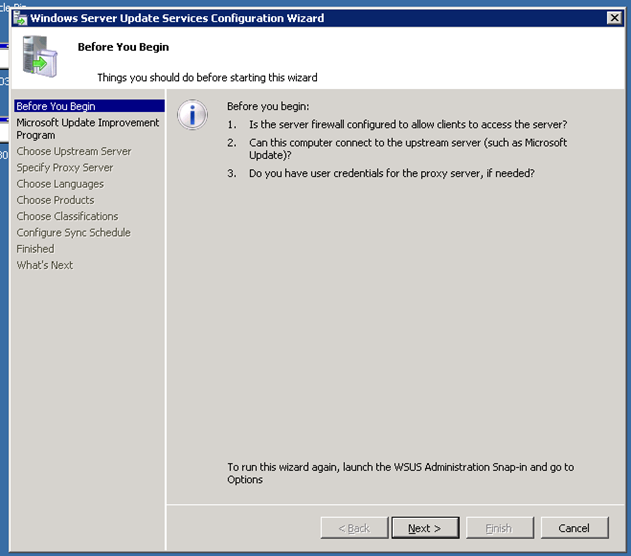Screen dimensions: 631x556
Task: Go to the Configure Sync Schedule step
Action: (73, 232)
